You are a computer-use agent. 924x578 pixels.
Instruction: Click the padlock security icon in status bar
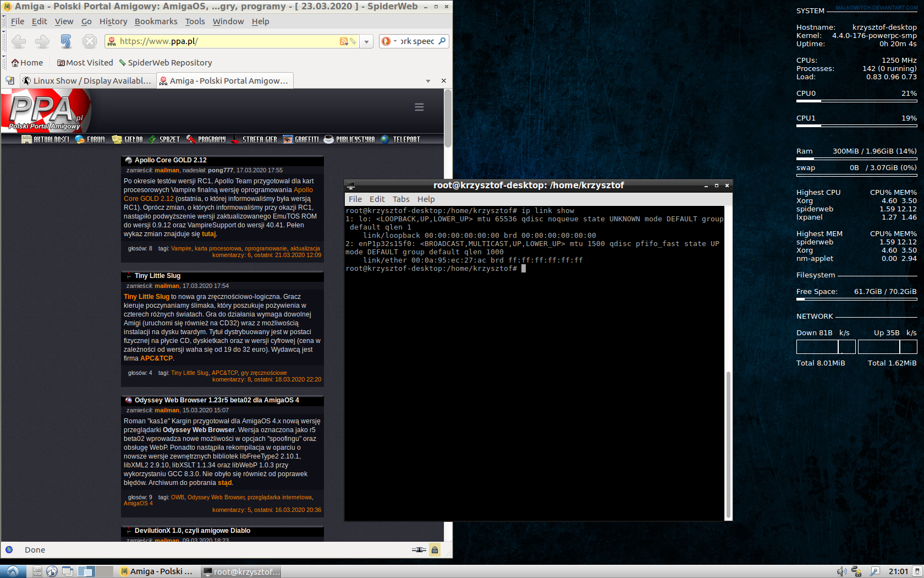(435, 549)
